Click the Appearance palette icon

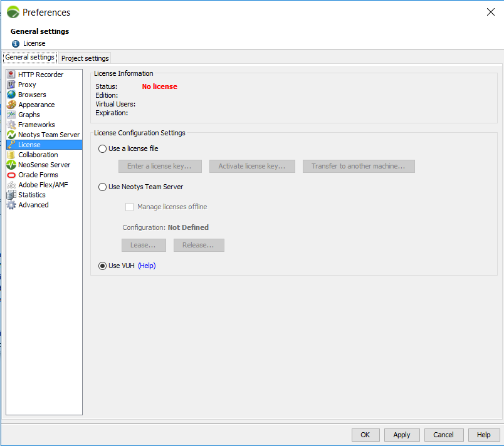(11, 105)
